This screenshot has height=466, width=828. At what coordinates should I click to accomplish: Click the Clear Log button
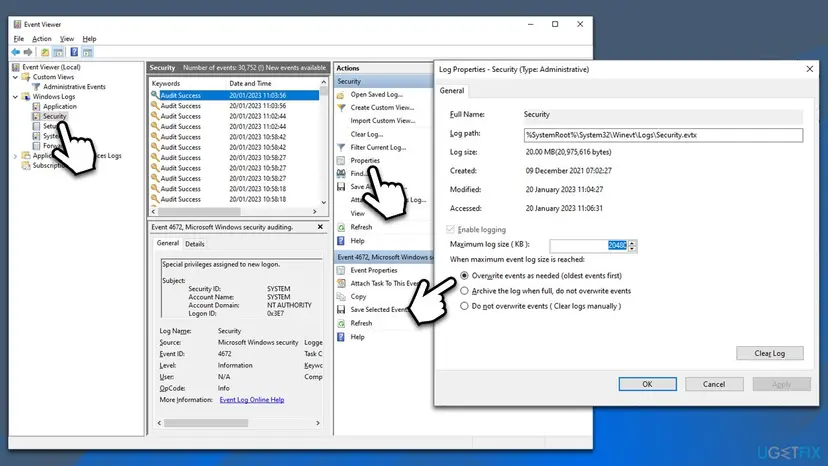click(769, 353)
